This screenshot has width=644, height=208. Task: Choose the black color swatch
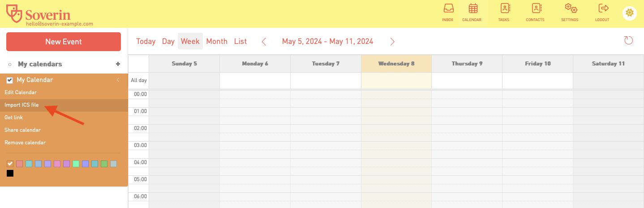10,173
